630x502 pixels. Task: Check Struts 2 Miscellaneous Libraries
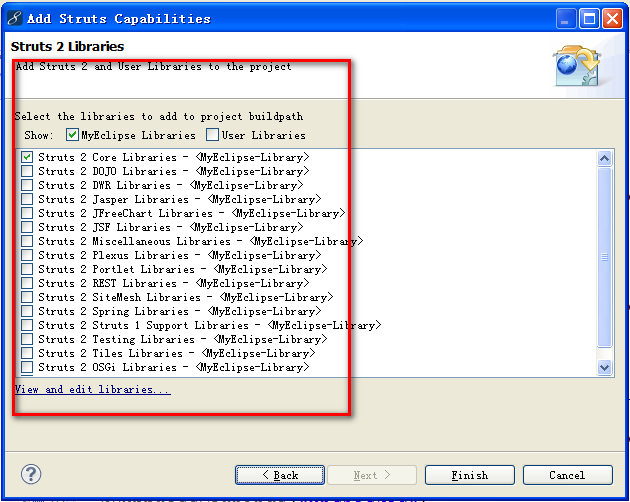pos(27,241)
